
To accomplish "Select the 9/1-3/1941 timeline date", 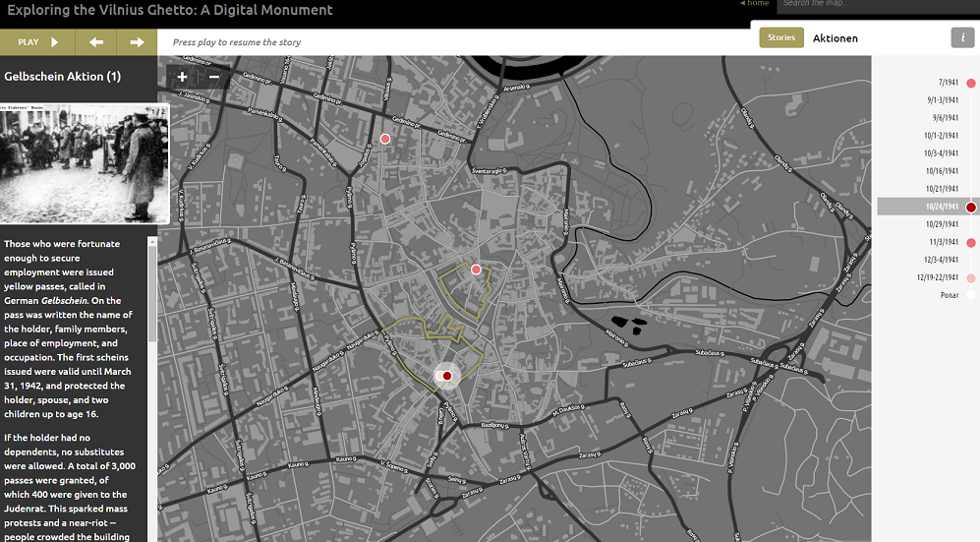I will point(941,100).
